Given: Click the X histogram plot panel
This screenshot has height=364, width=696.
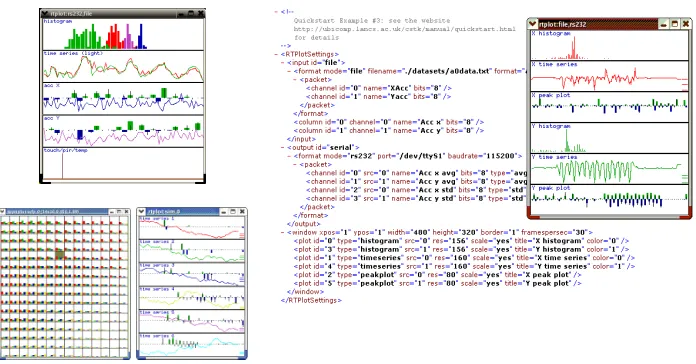Looking at the screenshot, I should (609, 45).
